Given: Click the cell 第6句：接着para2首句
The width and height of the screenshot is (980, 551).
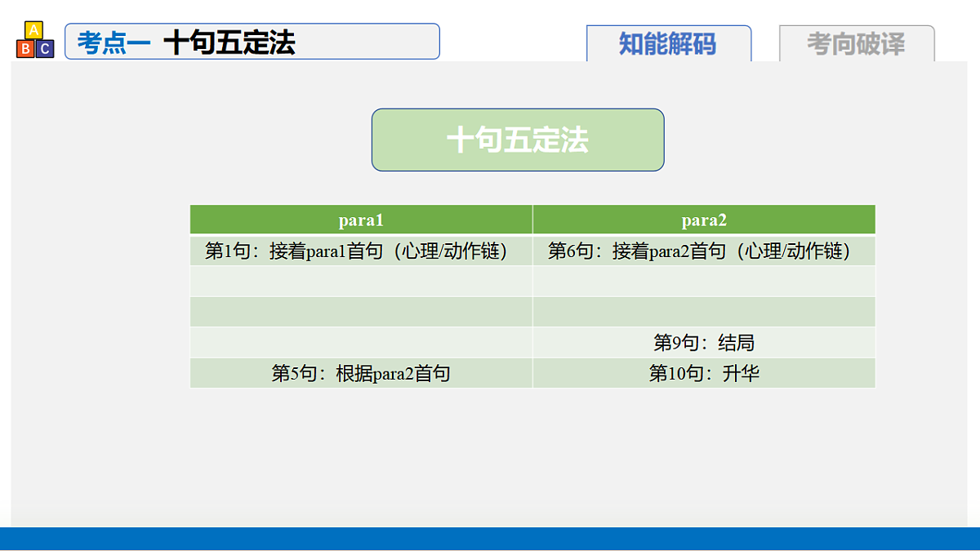Looking at the screenshot, I should [x=704, y=251].
